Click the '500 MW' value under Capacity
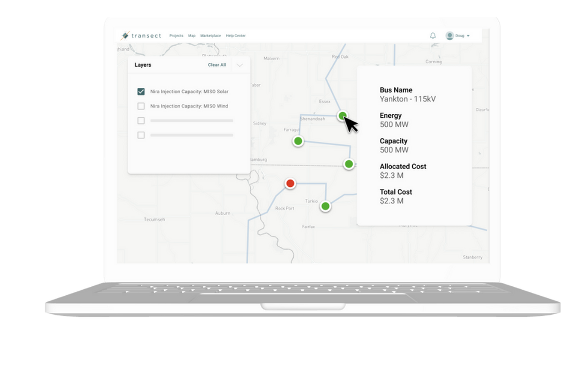 coord(394,150)
